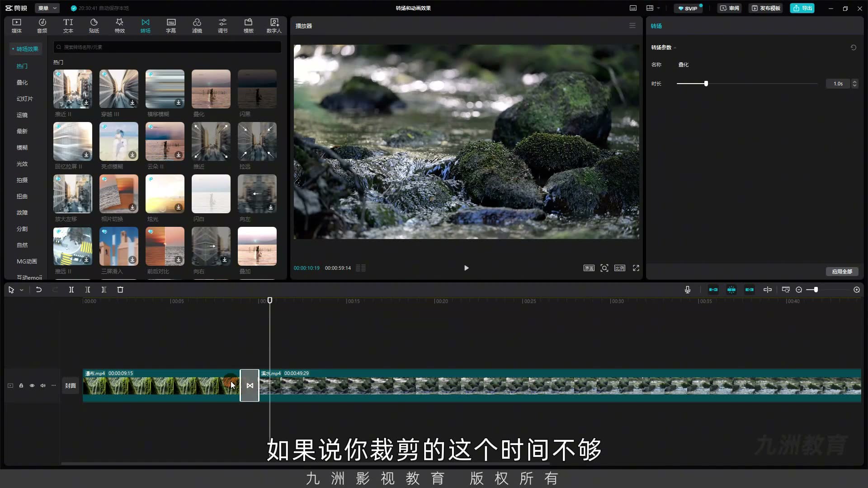Mute the main track audio

[43, 385]
